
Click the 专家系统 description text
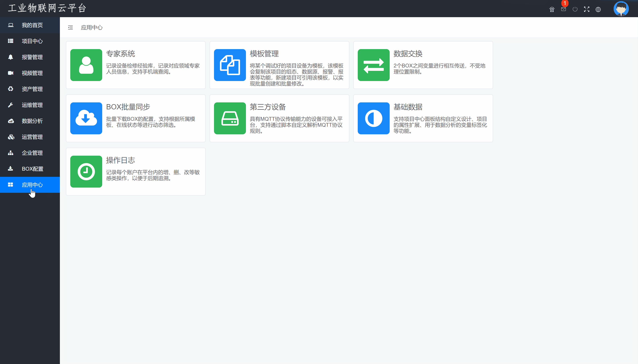(153, 69)
